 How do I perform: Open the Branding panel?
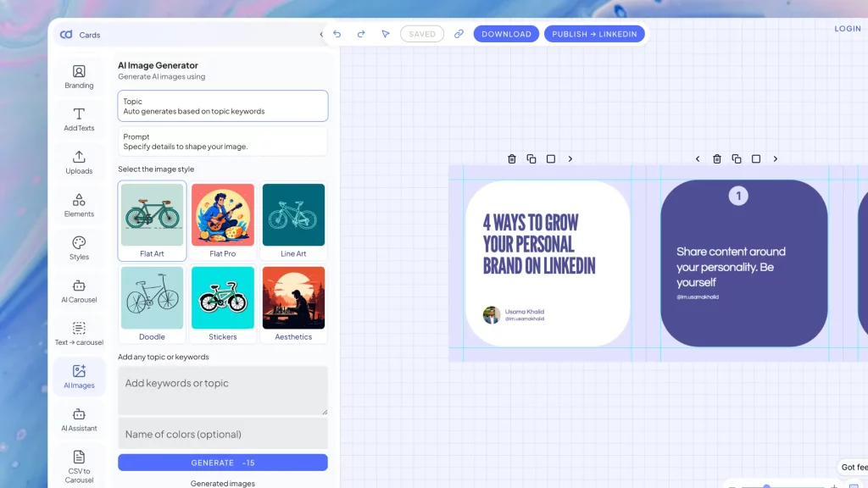(79, 76)
